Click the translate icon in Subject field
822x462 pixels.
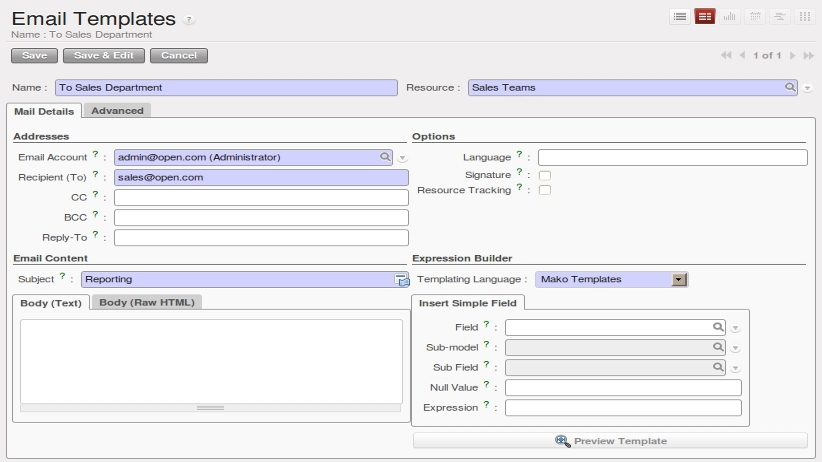(x=402, y=280)
